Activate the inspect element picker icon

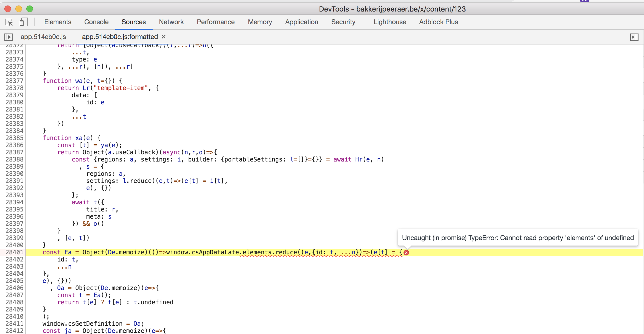point(9,22)
